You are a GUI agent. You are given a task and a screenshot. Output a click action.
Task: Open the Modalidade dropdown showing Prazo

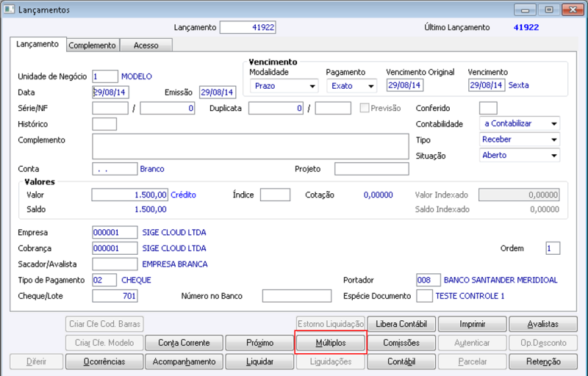284,86
